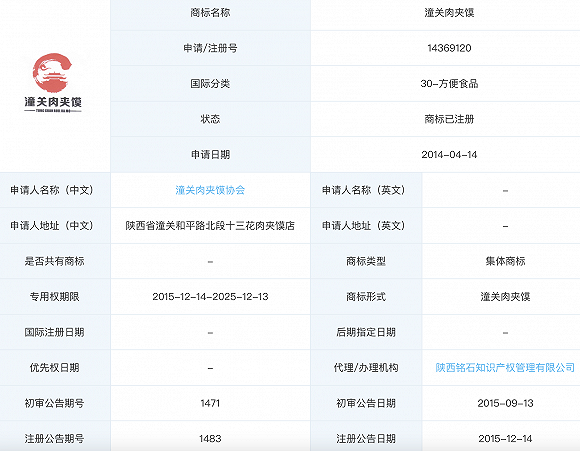580x451 pixels.
Task: Select the 集体商标 trademark type value
Action: click(x=505, y=261)
